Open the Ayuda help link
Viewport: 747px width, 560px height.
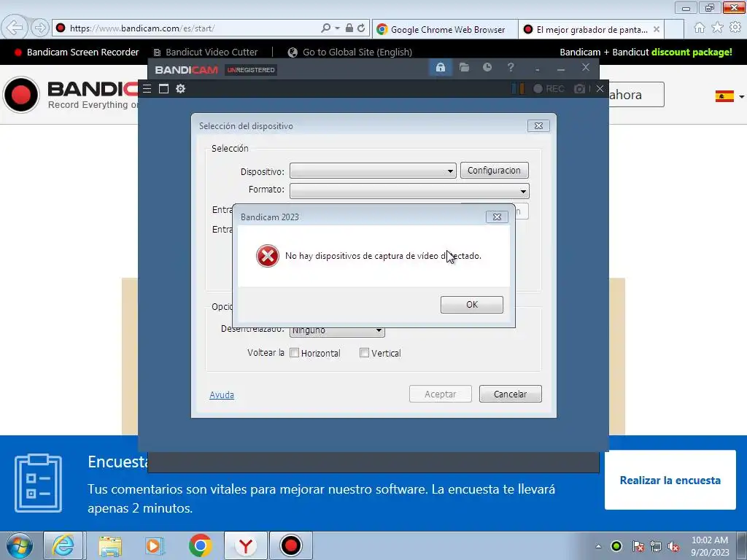pyautogui.click(x=222, y=394)
